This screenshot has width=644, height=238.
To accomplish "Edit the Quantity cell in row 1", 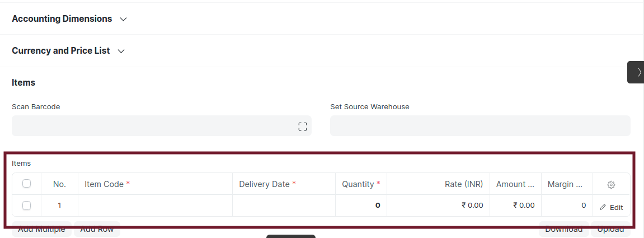I will point(361,205).
